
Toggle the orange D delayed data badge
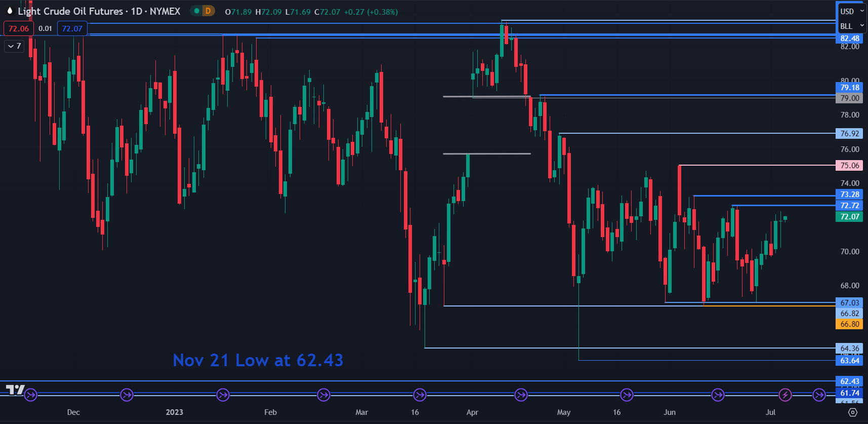tap(208, 11)
